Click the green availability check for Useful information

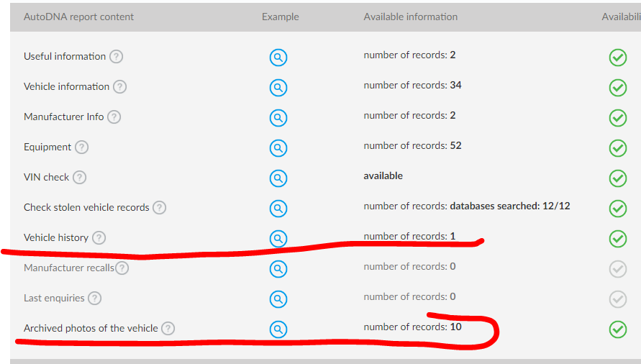pyautogui.click(x=618, y=58)
